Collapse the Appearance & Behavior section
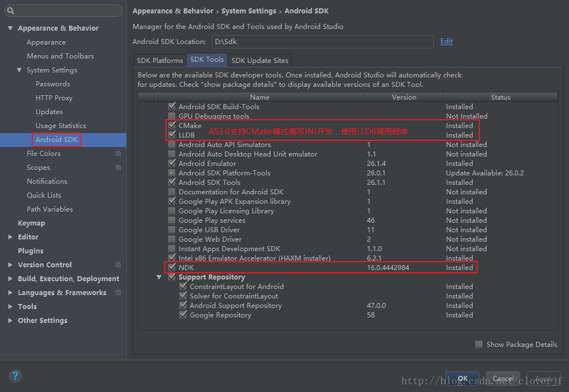569x392 pixels. tap(10, 28)
